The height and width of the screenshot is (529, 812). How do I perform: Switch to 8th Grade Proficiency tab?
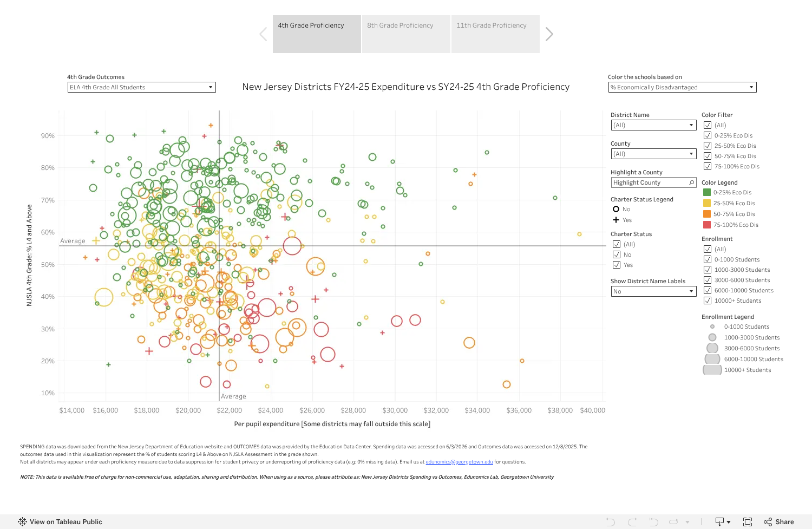point(406,34)
